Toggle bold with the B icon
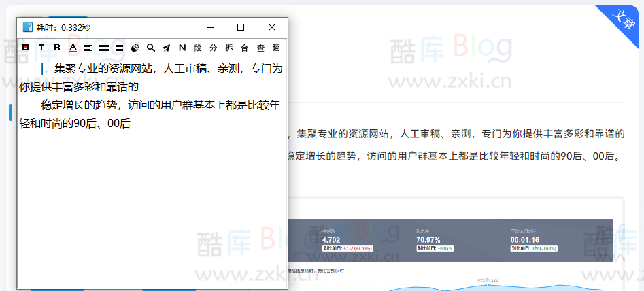Image resolution: width=644 pixels, height=291 pixels. (57, 48)
